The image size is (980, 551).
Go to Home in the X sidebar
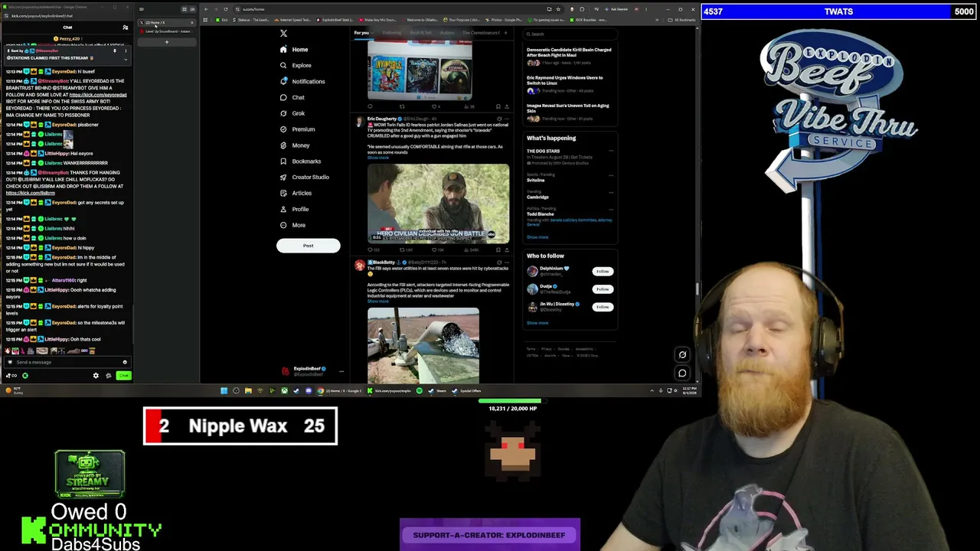click(294, 50)
